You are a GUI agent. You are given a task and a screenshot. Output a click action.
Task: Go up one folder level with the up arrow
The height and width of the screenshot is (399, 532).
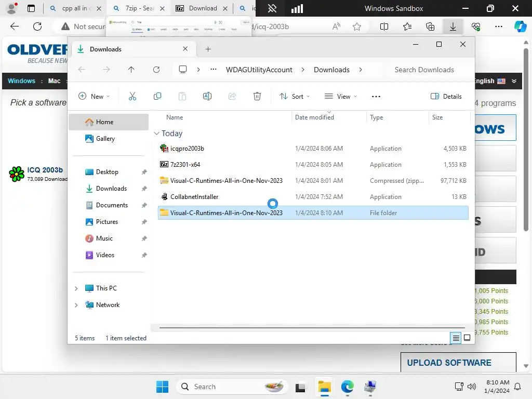(x=131, y=70)
